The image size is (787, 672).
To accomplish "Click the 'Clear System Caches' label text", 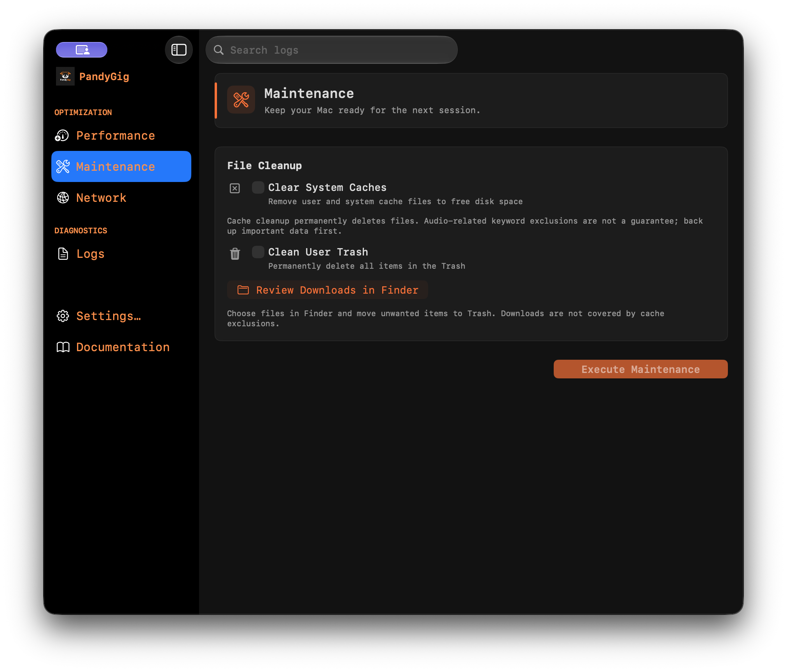I will pos(327,187).
